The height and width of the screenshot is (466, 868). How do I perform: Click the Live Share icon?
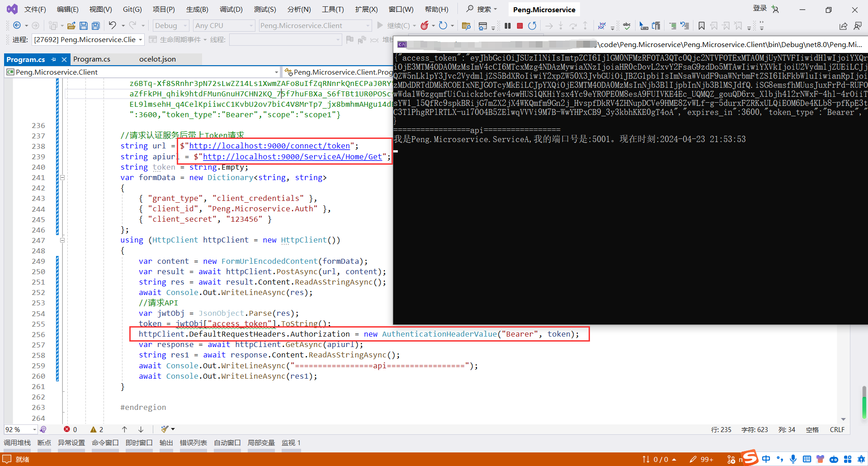[843, 26]
